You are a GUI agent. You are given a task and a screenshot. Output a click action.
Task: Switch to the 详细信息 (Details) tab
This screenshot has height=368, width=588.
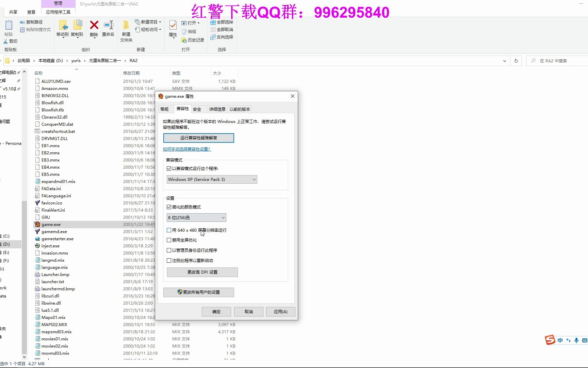[x=217, y=109]
